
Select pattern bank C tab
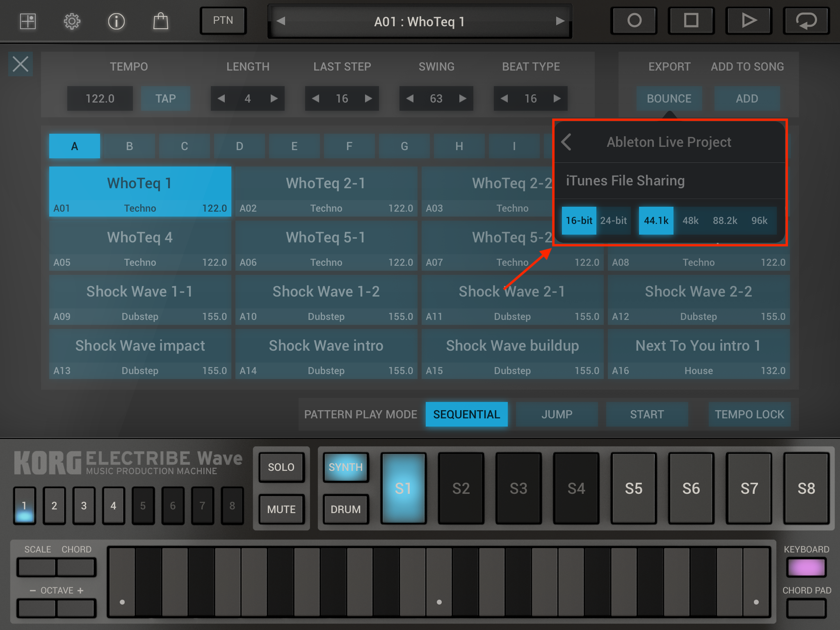(184, 146)
